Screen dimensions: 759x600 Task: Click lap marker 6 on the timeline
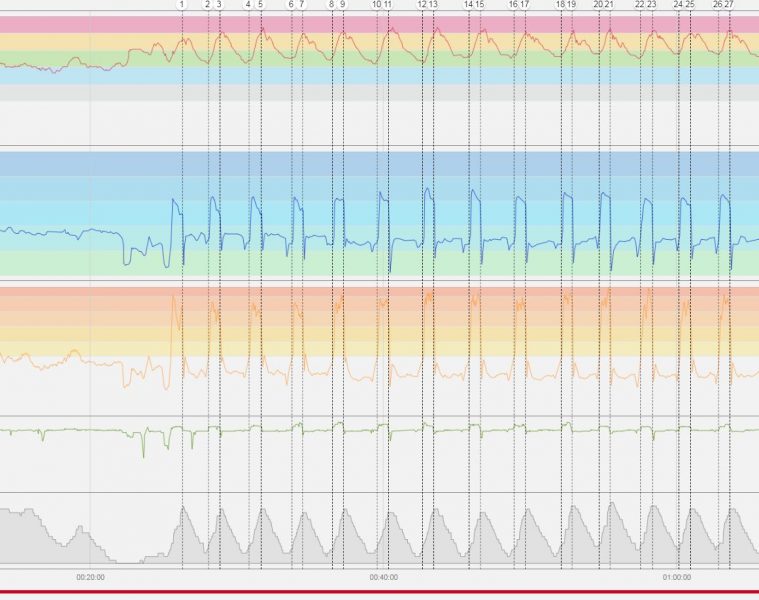291,5
